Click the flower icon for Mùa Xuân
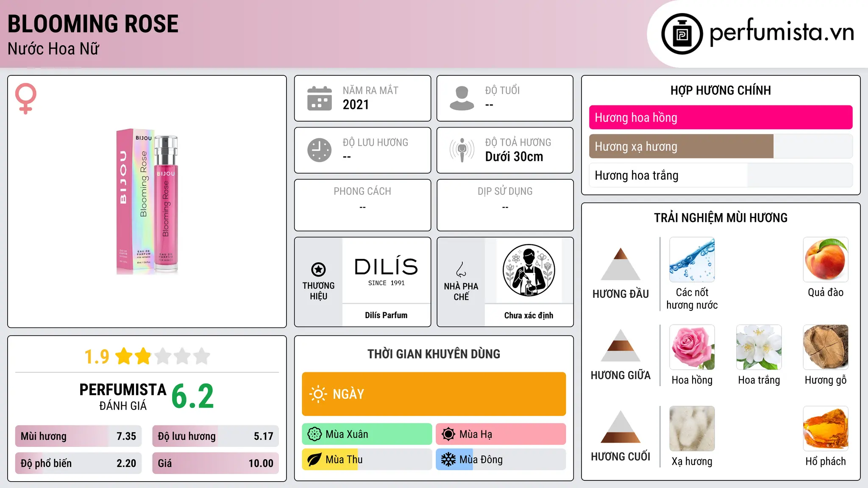Screen dimensions: 868x488 pos(314,434)
